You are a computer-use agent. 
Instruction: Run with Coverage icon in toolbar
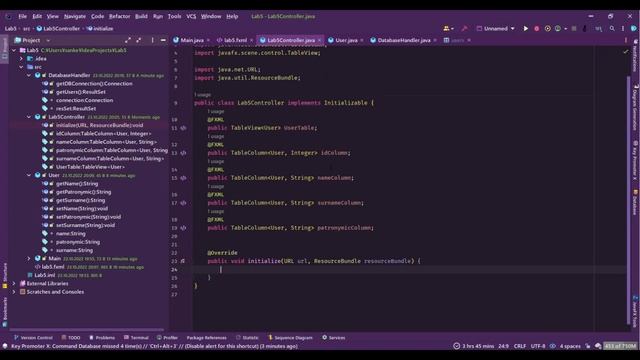[x=548, y=29]
